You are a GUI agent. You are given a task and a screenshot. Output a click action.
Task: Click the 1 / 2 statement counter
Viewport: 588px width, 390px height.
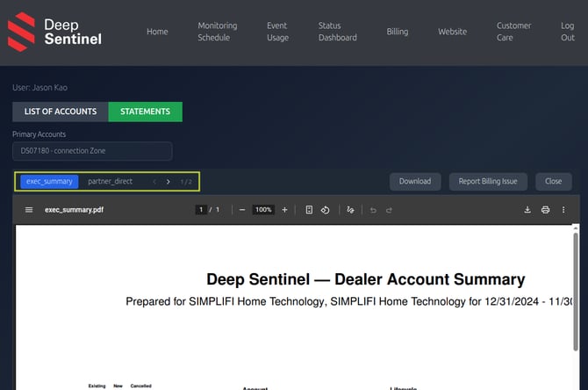point(186,182)
